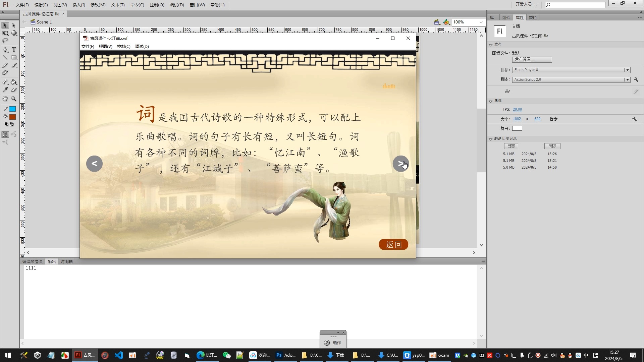Click the ActionScript settings wrench icon
644x362 pixels.
pos(636,80)
